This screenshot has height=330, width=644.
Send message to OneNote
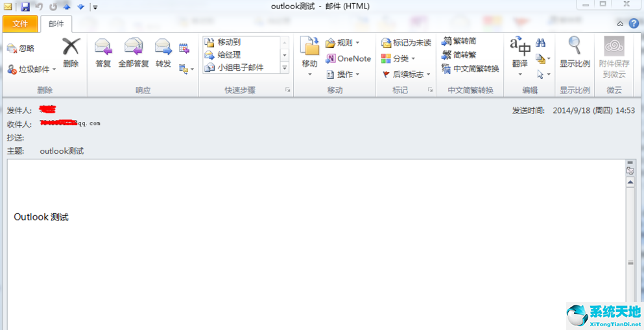pos(348,59)
